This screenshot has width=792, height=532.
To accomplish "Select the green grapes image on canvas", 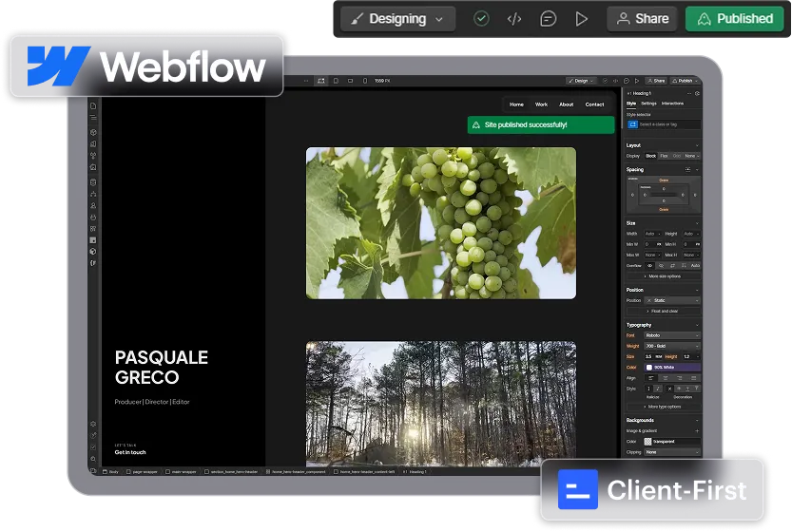I will (x=441, y=223).
